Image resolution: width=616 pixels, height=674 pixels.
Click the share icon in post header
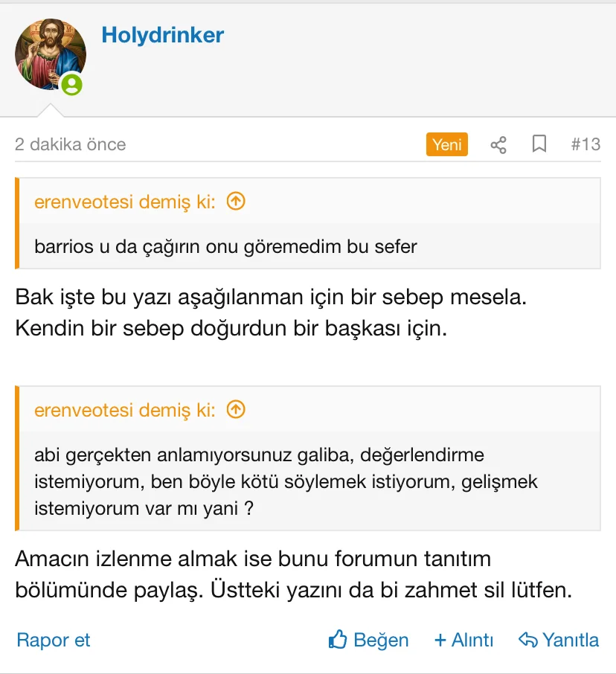[498, 144]
